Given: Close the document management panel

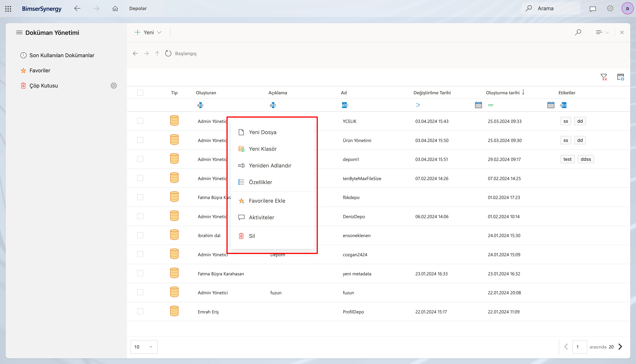Looking at the screenshot, I should (622, 33).
